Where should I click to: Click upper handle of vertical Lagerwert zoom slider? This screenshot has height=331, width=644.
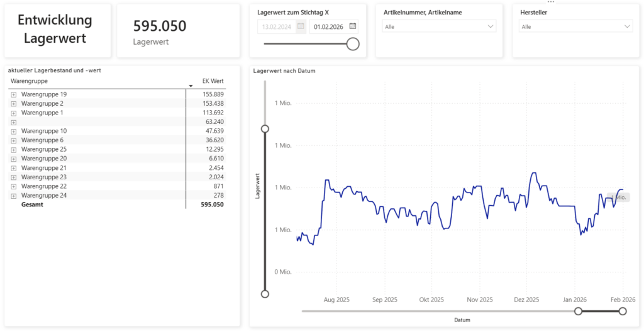point(265,128)
